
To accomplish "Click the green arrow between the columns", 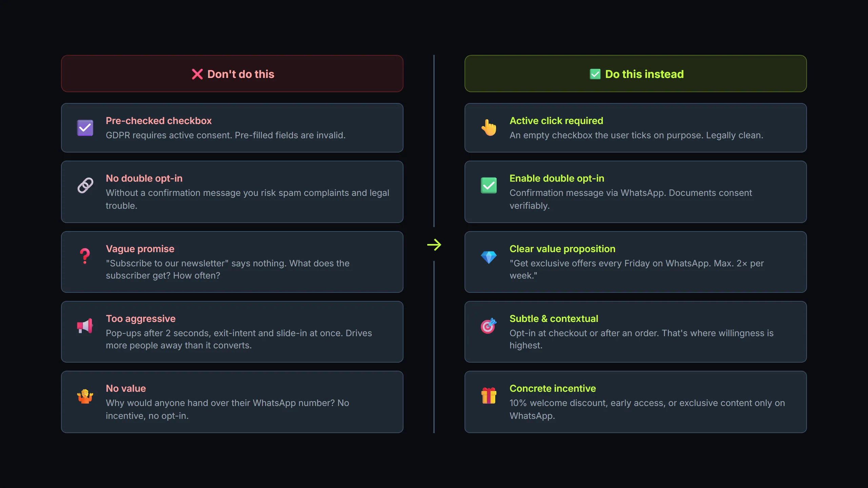I will pos(434,245).
